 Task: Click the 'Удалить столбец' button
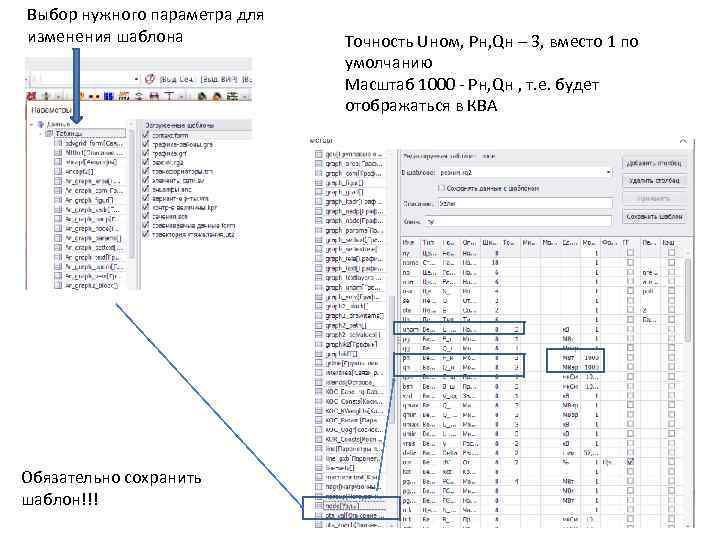tap(654, 180)
